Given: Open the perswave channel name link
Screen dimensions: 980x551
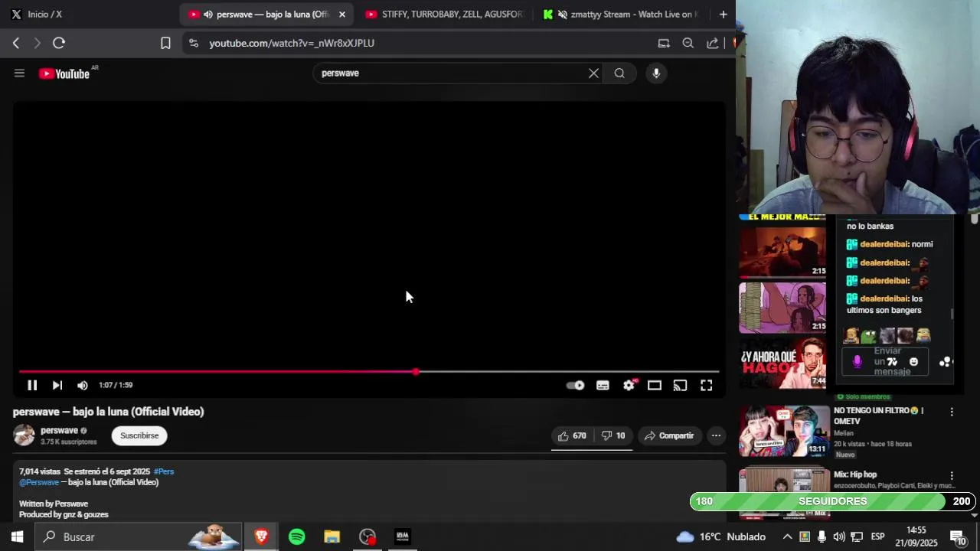Looking at the screenshot, I should (60, 431).
